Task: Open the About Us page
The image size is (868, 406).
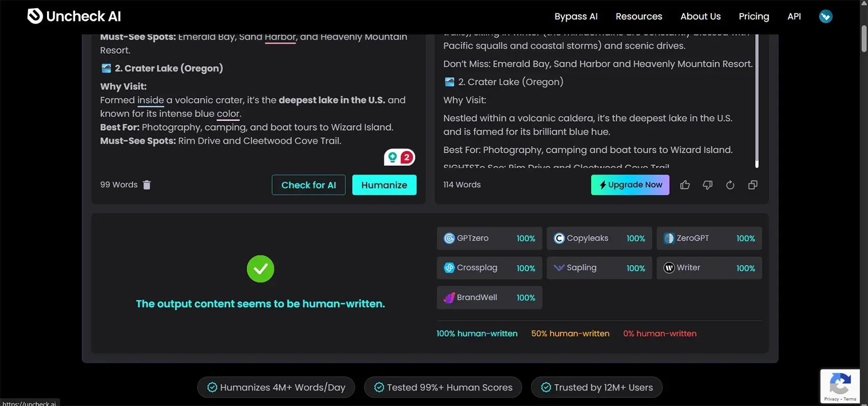Action: click(x=701, y=16)
